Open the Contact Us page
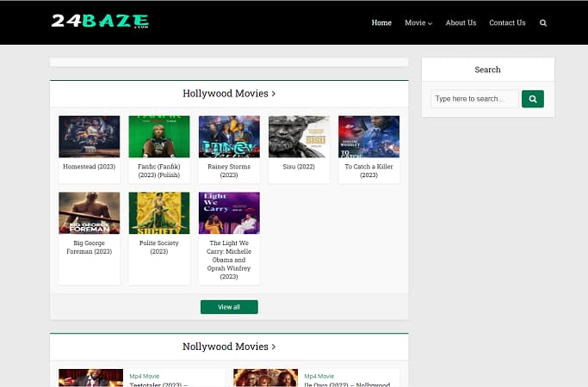The image size is (588, 387). click(507, 23)
